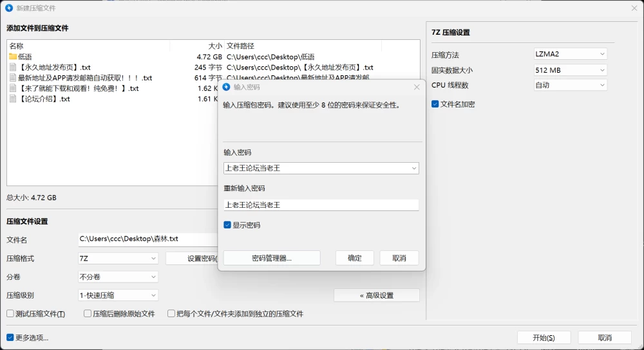
Task: Toggle 文件名加密 checkbox
Action: tap(435, 104)
